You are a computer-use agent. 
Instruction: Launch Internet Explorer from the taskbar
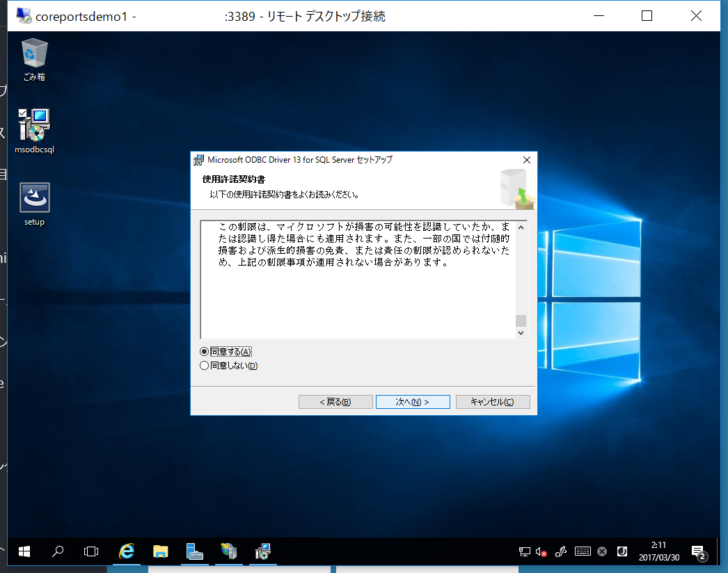tap(126, 551)
